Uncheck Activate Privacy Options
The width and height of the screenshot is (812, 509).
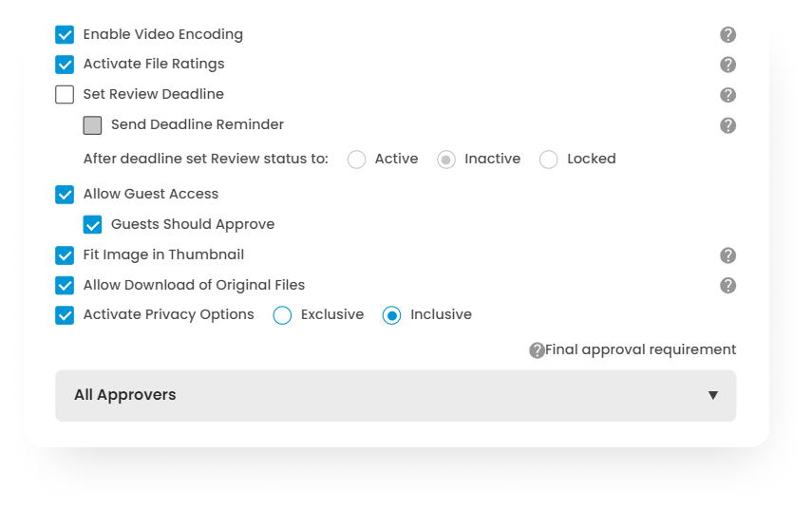pyautogui.click(x=65, y=315)
